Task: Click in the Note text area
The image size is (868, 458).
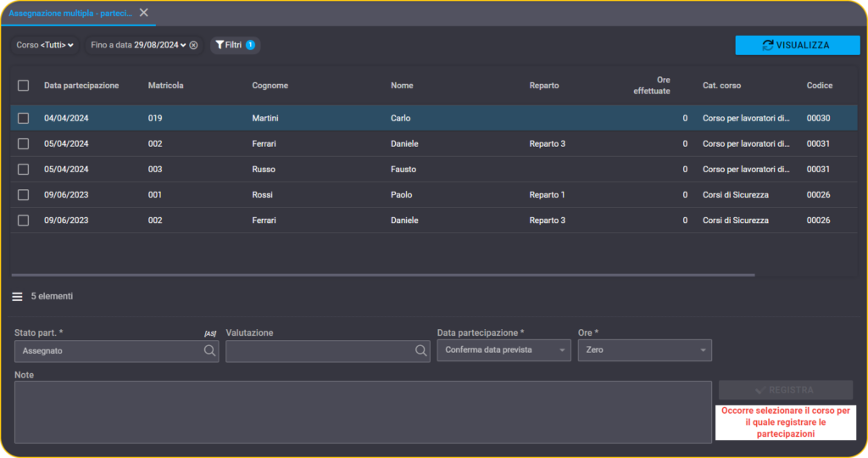Action: click(363, 412)
